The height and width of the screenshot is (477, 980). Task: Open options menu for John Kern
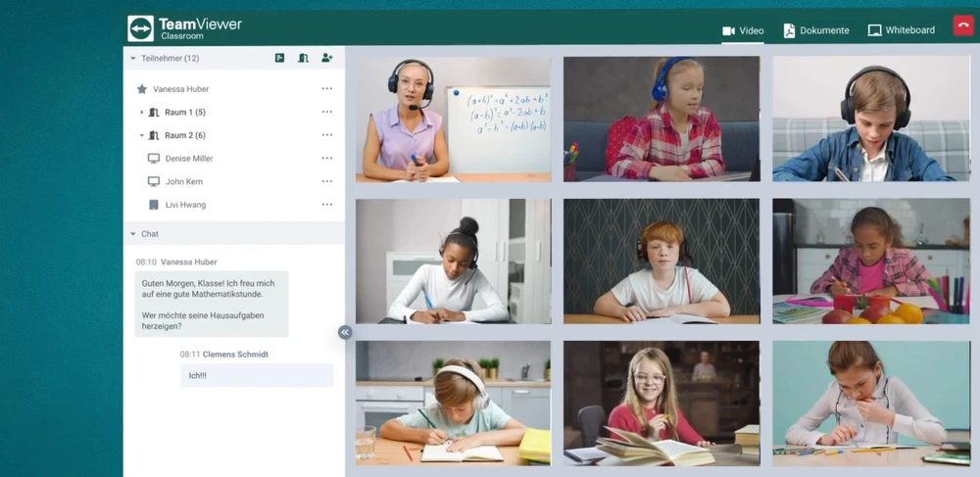(x=327, y=181)
